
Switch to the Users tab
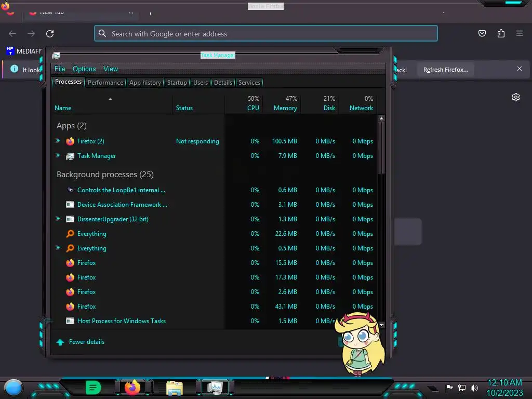[201, 83]
